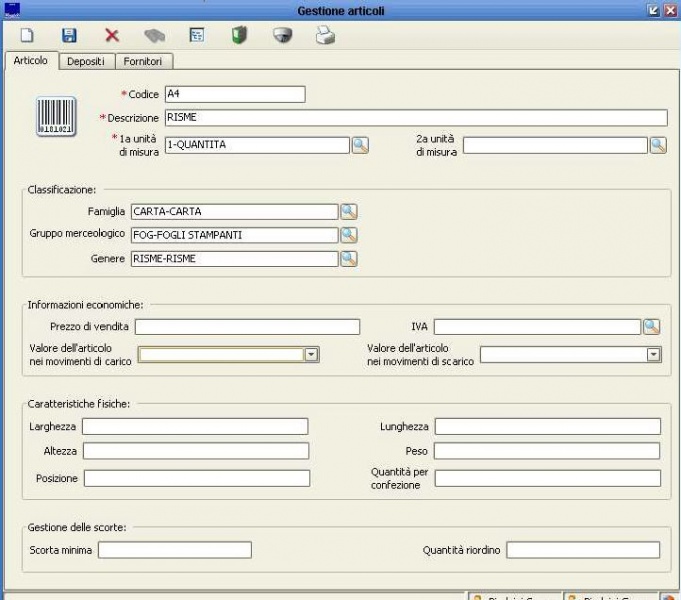Image resolution: width=681 pixels, height=600 pixels.
Task: Click the Quantità riordino input box
Action: 583,550
